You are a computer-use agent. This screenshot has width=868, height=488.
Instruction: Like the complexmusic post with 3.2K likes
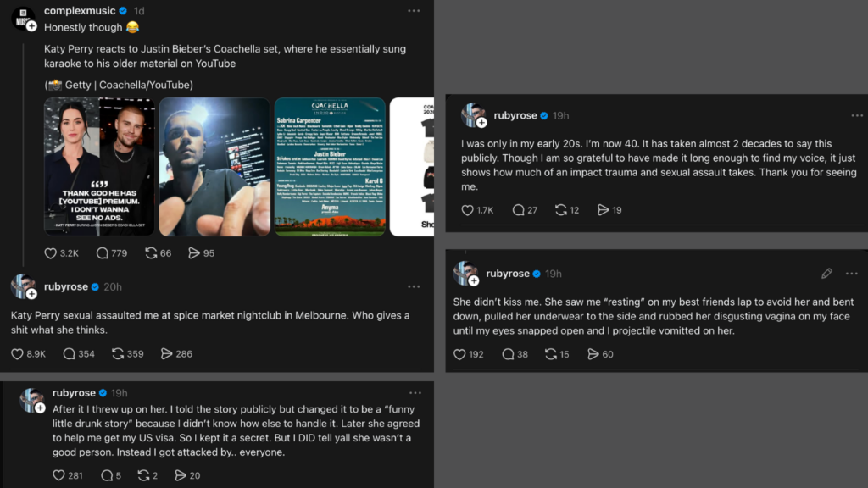pyautogui.click(x=51, y=252)
